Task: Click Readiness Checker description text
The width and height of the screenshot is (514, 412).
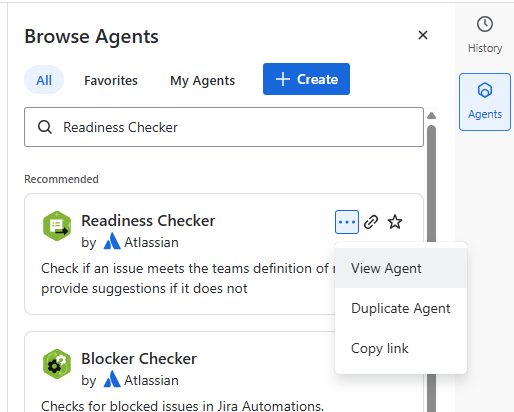Action: point(188,278)
